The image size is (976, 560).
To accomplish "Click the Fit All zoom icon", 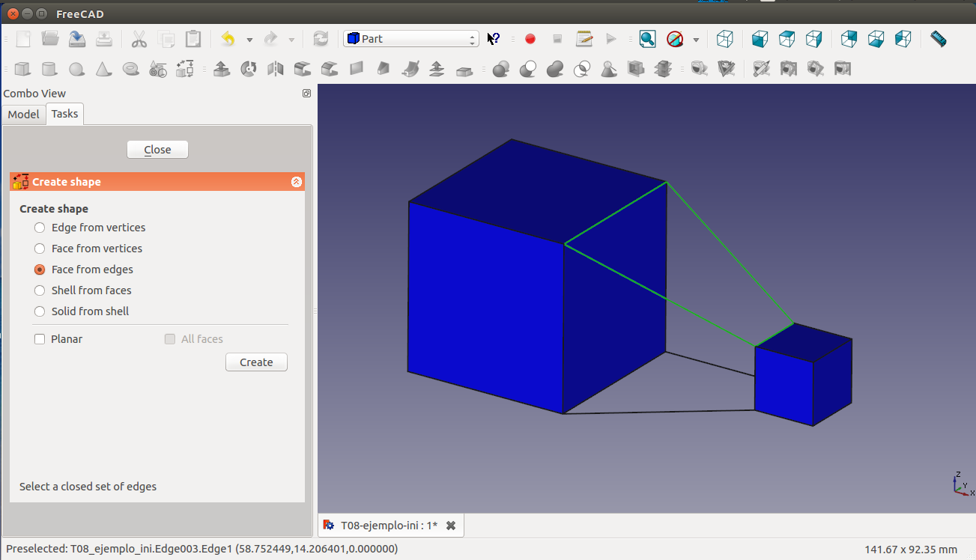I will (647, 39).
